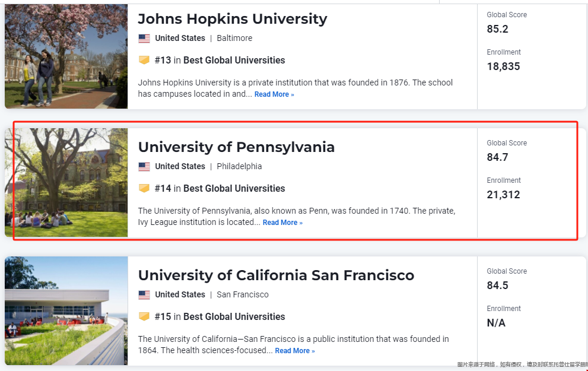588x371 pixels.
Task: Open University of Pennsylvania title link
Action: (x=236, y=147)
